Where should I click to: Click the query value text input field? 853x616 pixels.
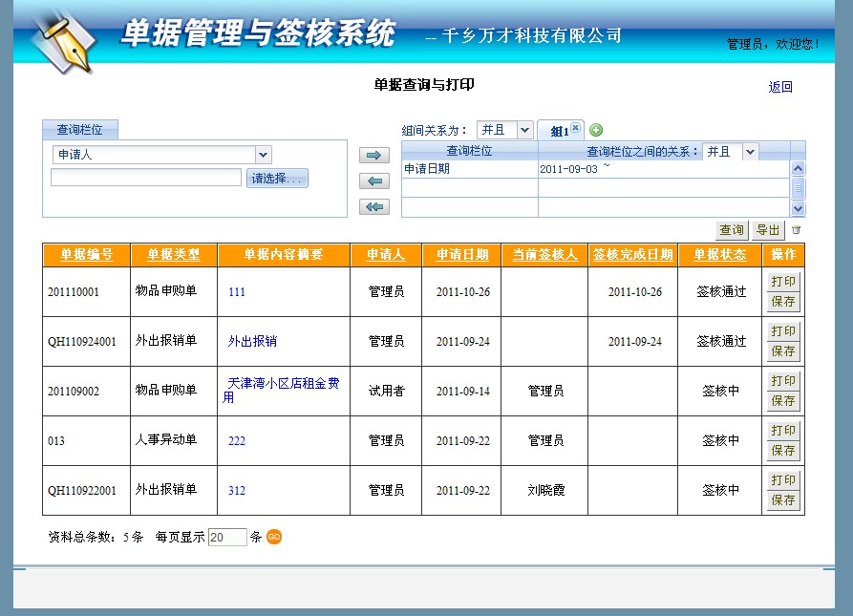click(x=146, y=178)
